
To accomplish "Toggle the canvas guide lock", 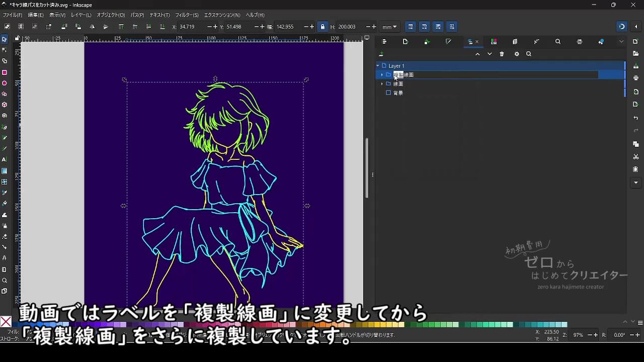I will pos(17,38).
